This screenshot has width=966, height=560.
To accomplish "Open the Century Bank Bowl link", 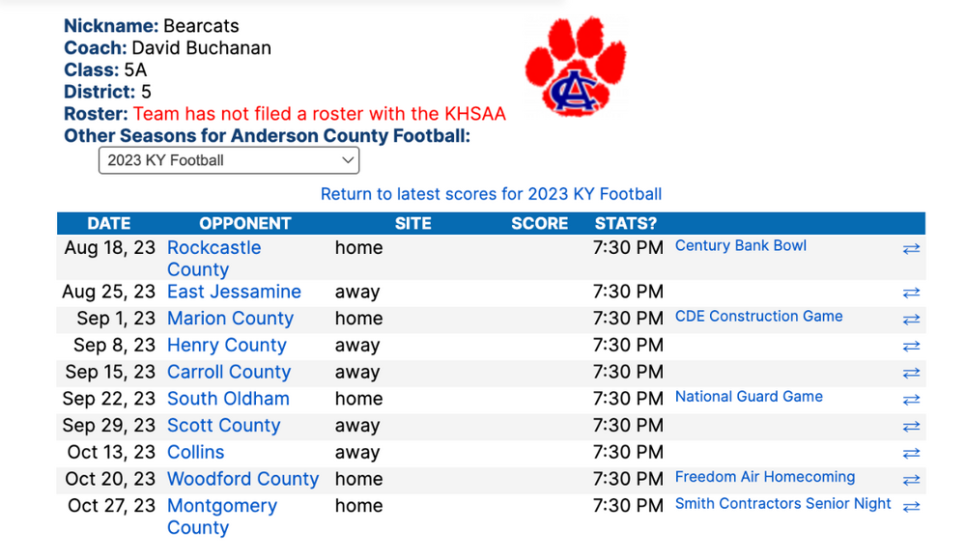I will click(741, 246).
